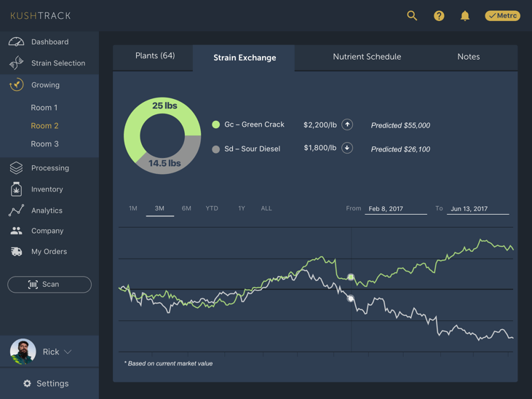Click the Green Crack legend color dot

pyautogui.click(x=216, y=125)
